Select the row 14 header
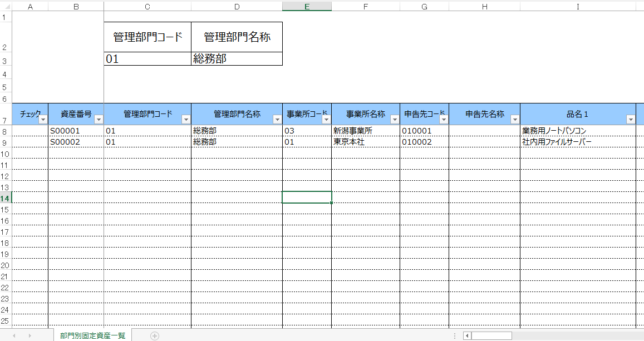This screenshot has width=644, height=341. point(6,198)
